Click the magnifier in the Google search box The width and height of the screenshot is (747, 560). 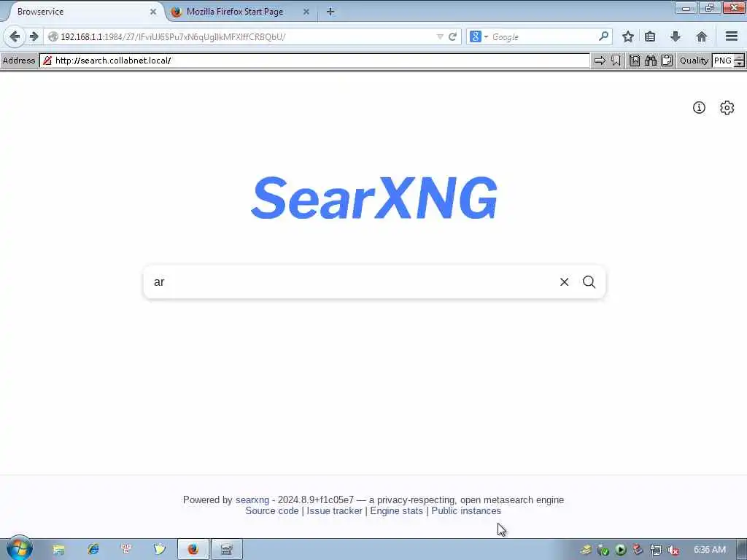pyautogui.click(x=603, y=36)
